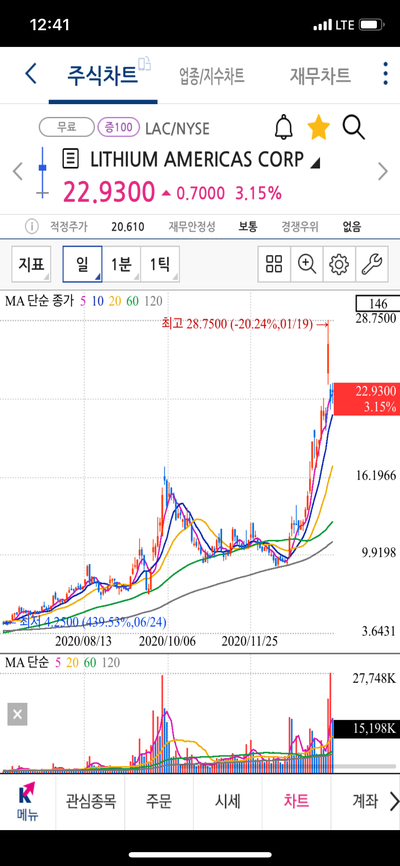Switch to 주식차트 tab
Screen dimensions: 400x866
[x=103, y=75]
